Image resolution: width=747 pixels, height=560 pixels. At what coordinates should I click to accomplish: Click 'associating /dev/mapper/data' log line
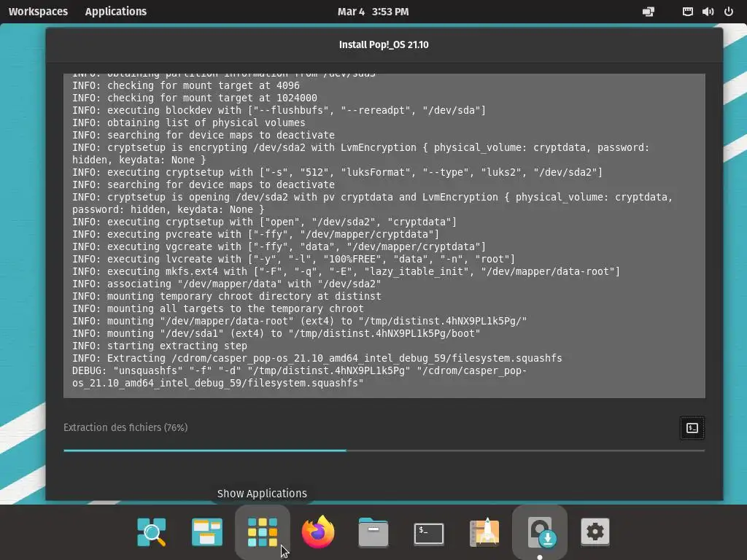pos(227,284)
